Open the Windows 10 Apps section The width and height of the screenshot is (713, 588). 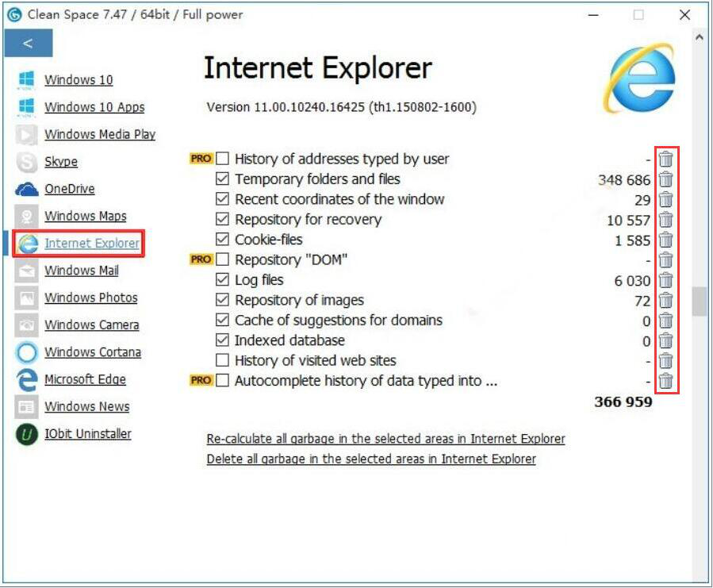click(x=94, y=107)
